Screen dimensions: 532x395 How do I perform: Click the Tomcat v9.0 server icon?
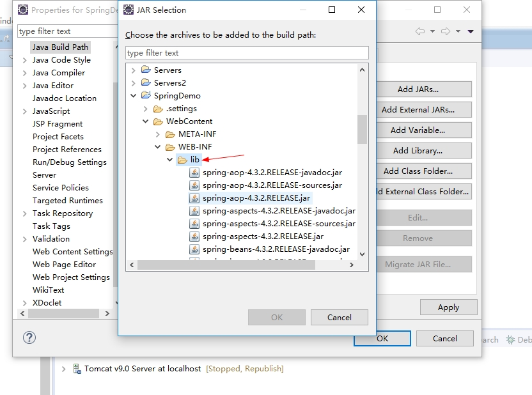(77, 369)
